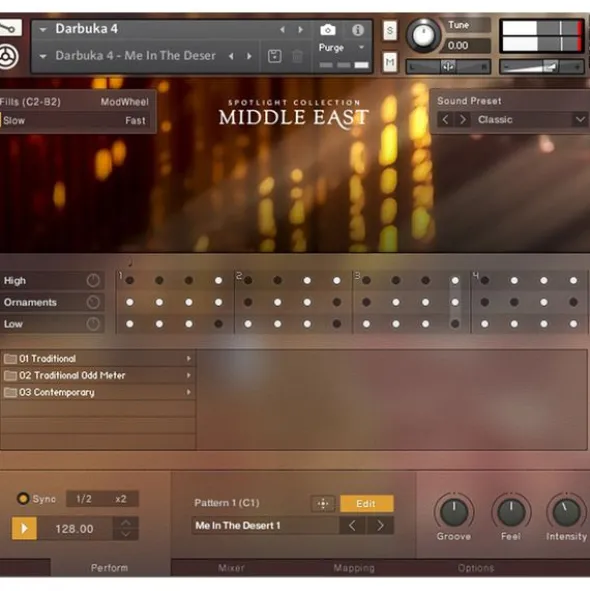Toggle High row first step of bar 1
The image size is (590, 591).
(x=130, y=280)
